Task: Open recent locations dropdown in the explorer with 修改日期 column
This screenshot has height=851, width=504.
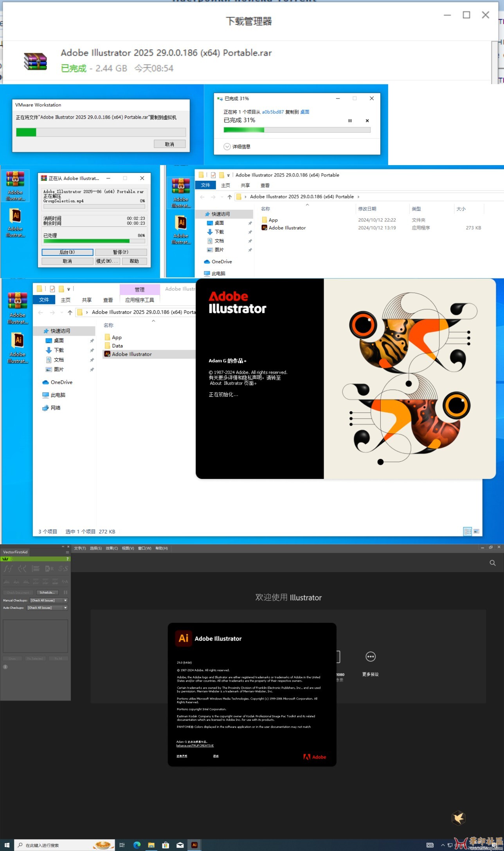Action: coord(222,197)
